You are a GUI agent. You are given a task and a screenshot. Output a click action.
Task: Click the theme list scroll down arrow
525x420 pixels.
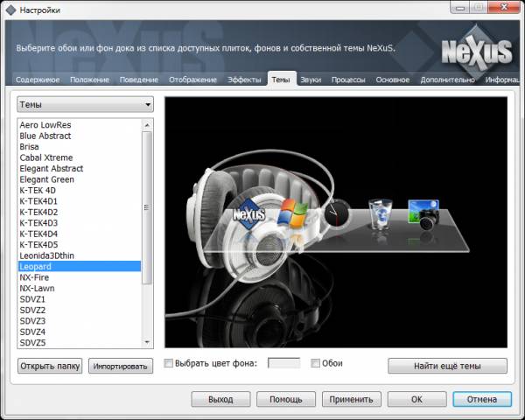147,342
